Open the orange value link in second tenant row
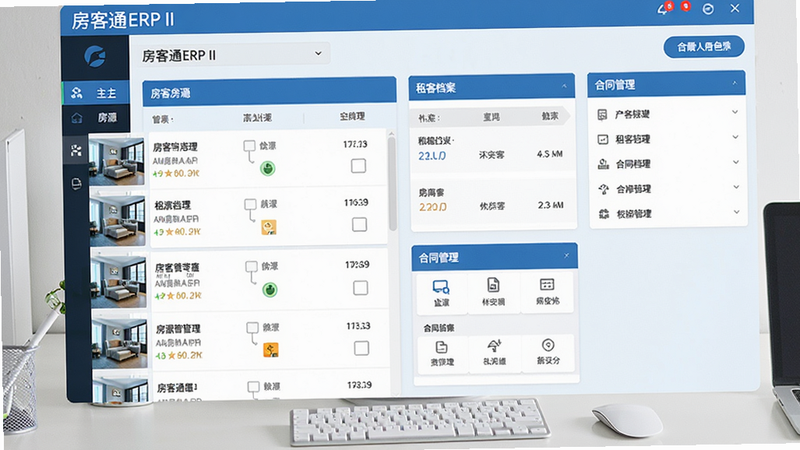The width and height of the screenshot is (800, 450). (433, 207)
